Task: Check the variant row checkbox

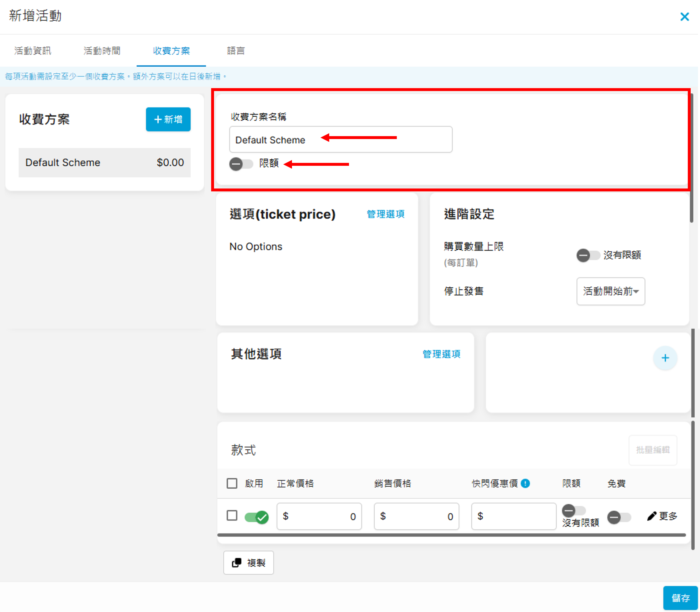Action: 232,515
